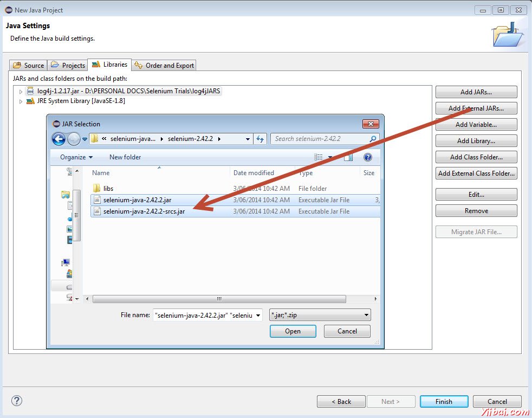Select Pictures in the navigation sidebar
The width and height of the screenshot is (532, 418).
pyautogui.click(x=68, y=228)
